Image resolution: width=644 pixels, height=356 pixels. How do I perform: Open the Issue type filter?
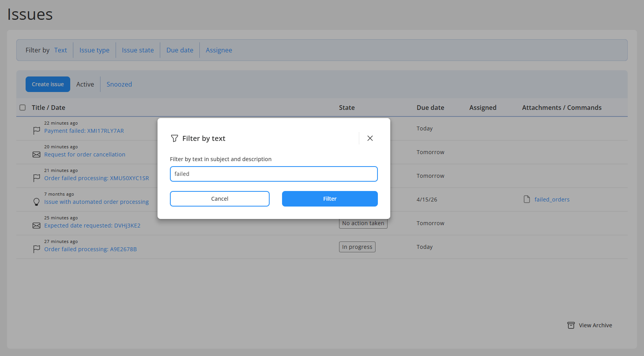tap(94, 50)
